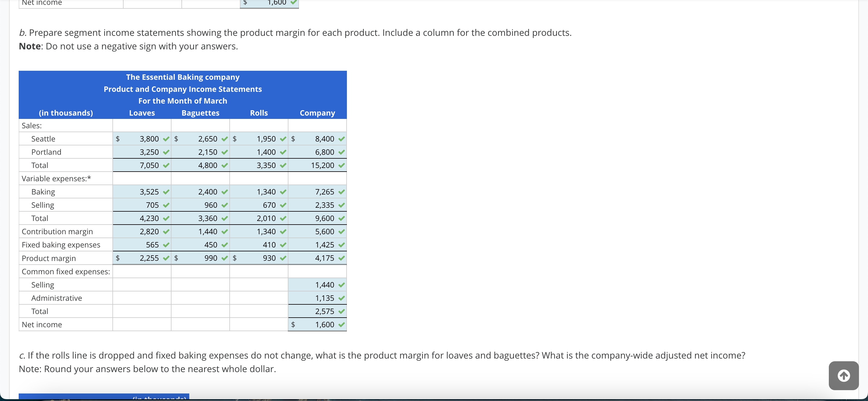Select the checkmark next to Product margin 2,255

[x=166, y=258]
